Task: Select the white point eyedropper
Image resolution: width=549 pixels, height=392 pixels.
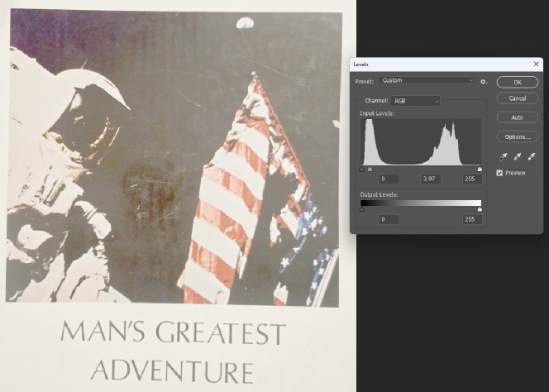Action: click(x=532, y=156)
